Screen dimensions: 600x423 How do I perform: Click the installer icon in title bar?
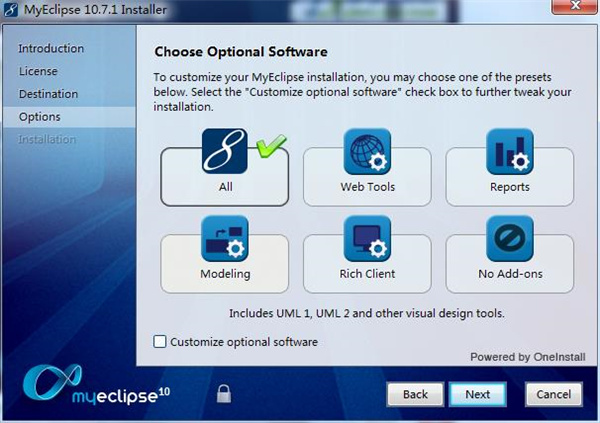click(x=11, y=11)
